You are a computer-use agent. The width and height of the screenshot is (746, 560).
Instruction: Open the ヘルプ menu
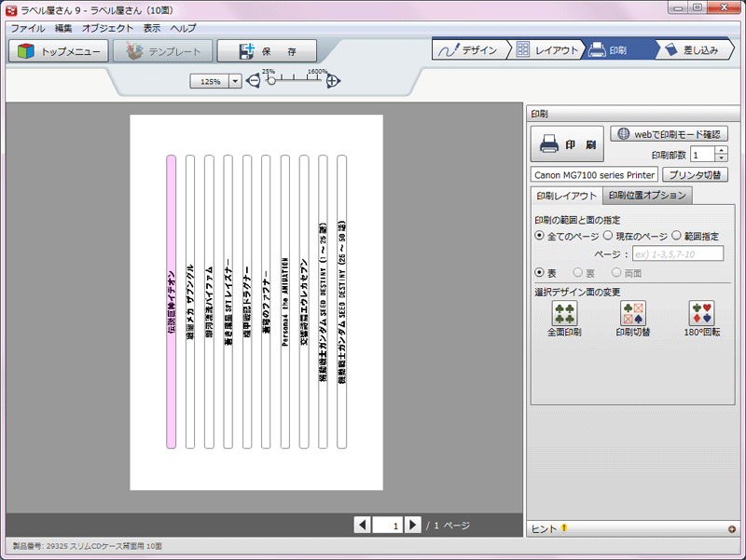click(x=183, y=28)
